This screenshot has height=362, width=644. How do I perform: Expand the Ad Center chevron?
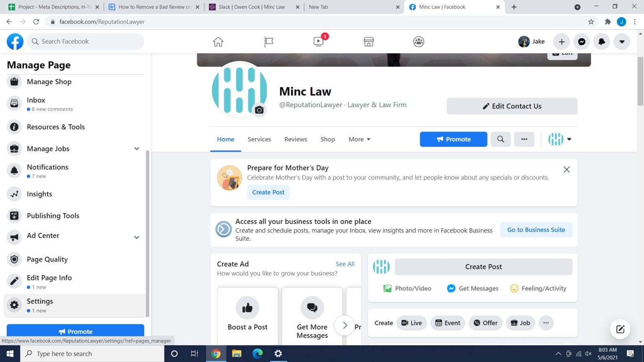point(137,237)
